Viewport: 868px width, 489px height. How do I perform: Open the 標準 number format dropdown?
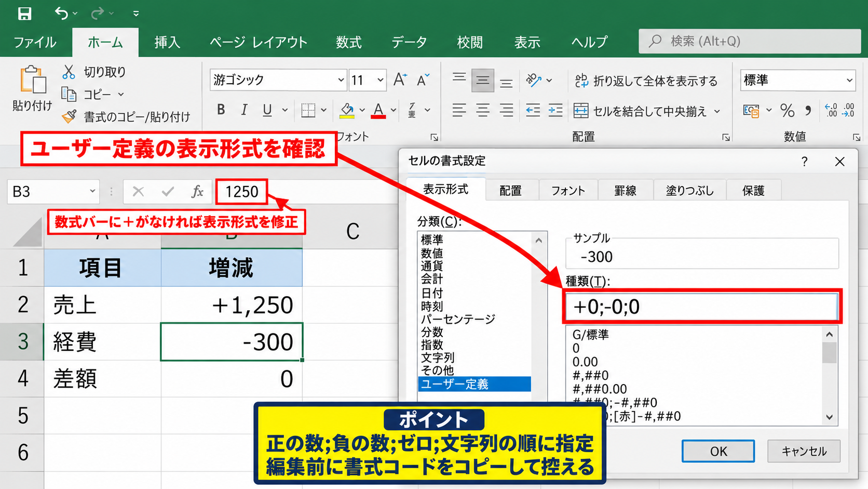(x=849, y=80)
